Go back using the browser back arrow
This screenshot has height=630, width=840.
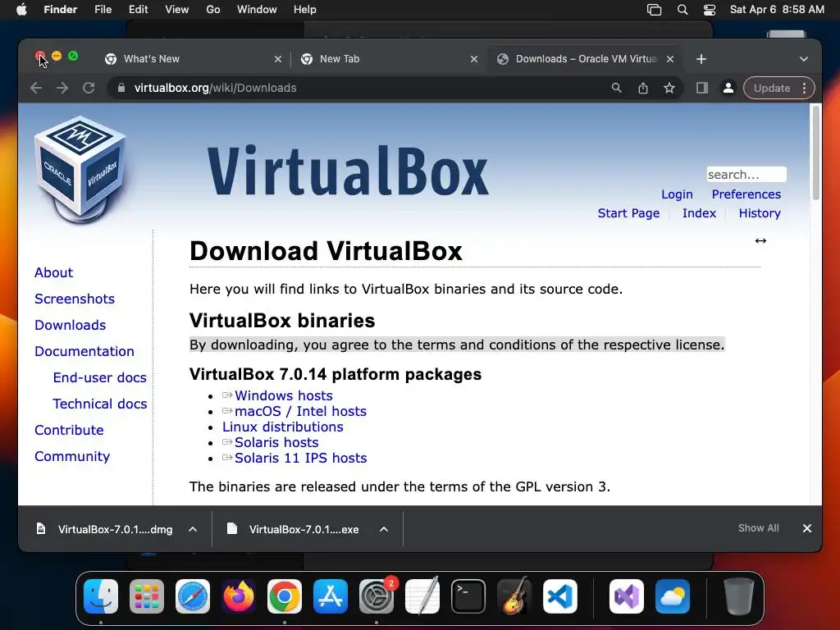coord(36,88)
